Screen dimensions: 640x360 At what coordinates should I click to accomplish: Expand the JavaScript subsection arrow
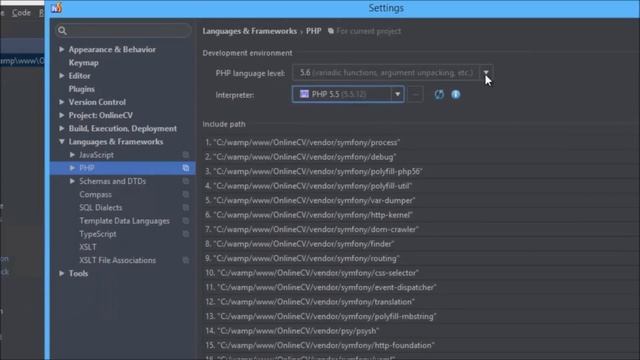[x=72, y=155]
